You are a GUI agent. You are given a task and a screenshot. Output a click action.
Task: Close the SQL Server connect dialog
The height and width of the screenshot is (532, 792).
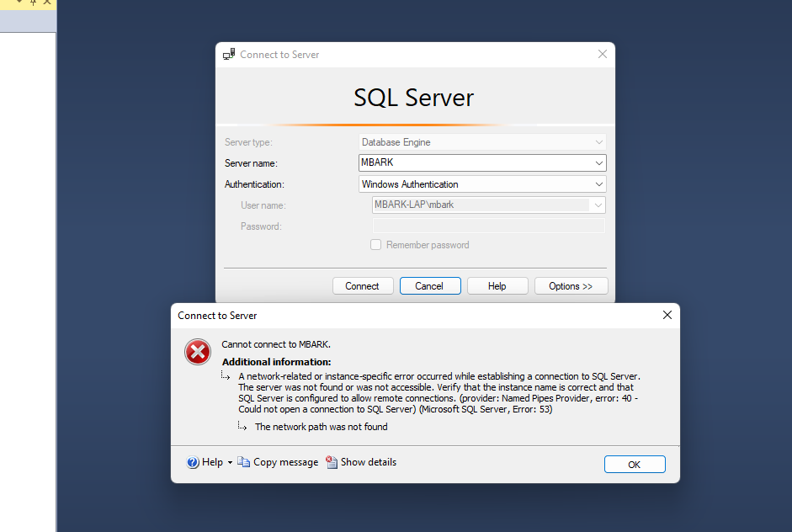[603, 54]
